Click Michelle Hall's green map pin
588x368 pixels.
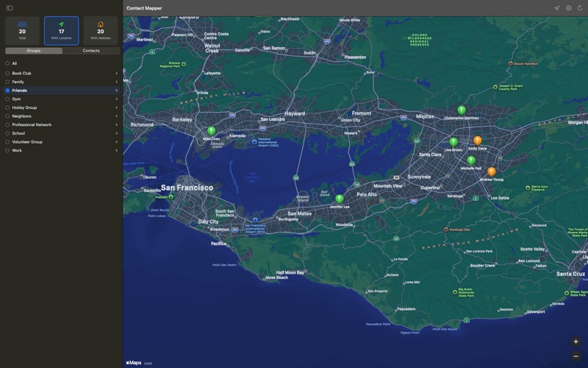471,160
